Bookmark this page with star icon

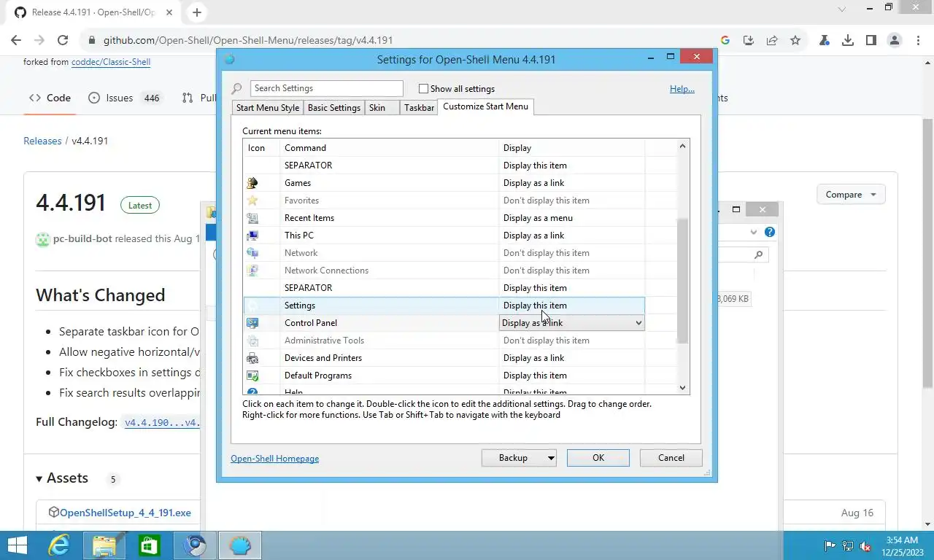795,41
